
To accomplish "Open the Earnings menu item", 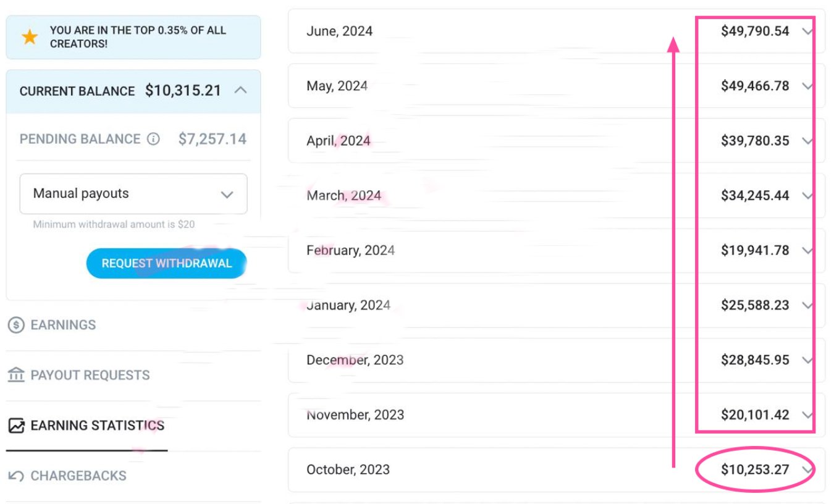I will pyautogui.click(x=63, y=325).
